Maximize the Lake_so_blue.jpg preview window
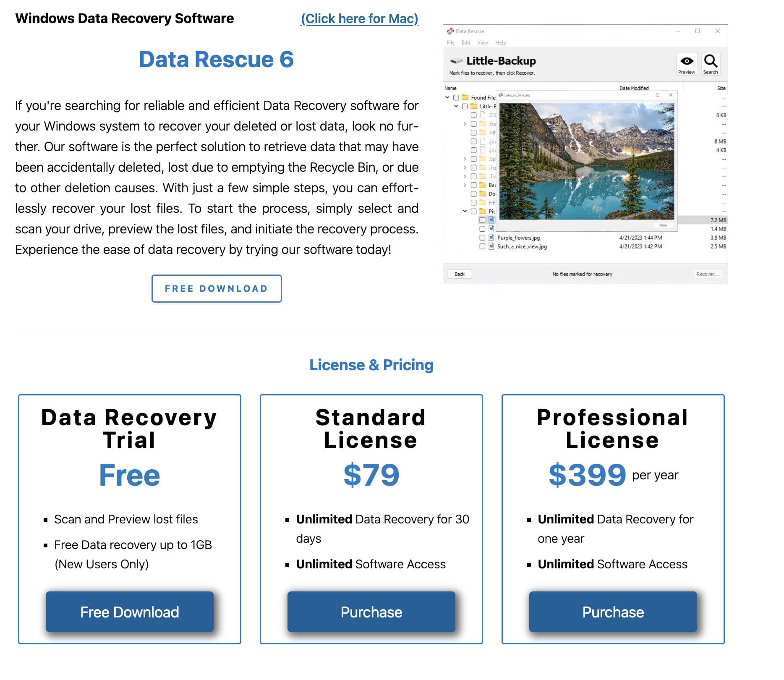Image resolution: width=784 pixels, height=680 pixels. (658, 95)
